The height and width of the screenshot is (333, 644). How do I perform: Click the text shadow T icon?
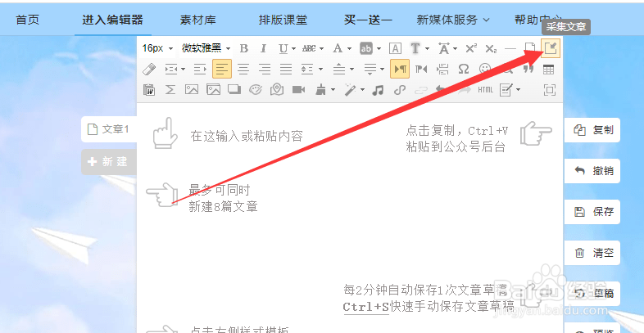415,48
